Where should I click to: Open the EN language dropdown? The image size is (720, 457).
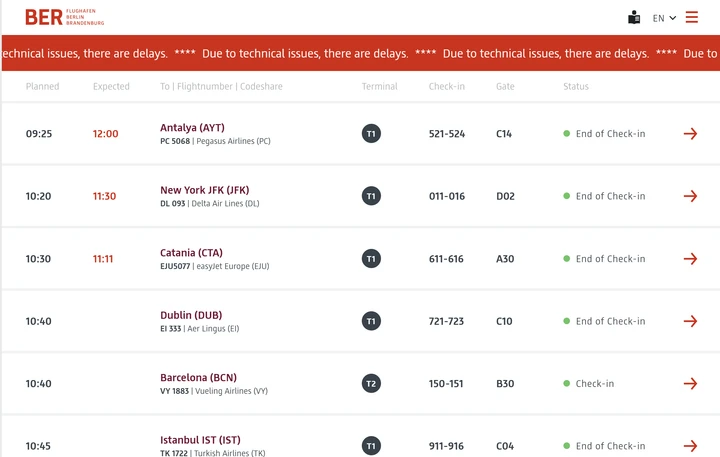click(664, 18)
